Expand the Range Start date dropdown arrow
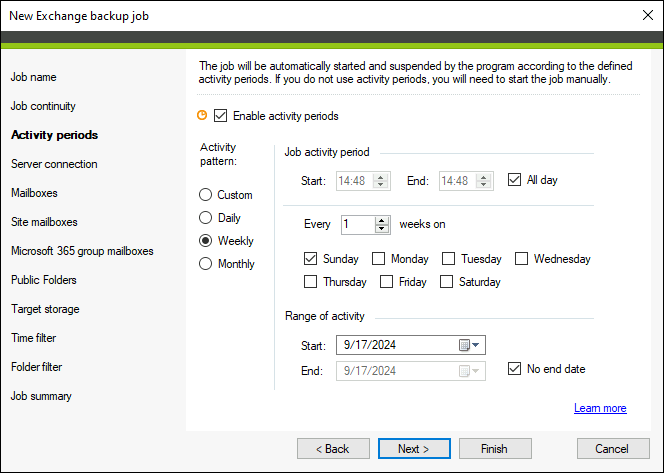This screenshot has width=664, height=473. pos(476,345)
